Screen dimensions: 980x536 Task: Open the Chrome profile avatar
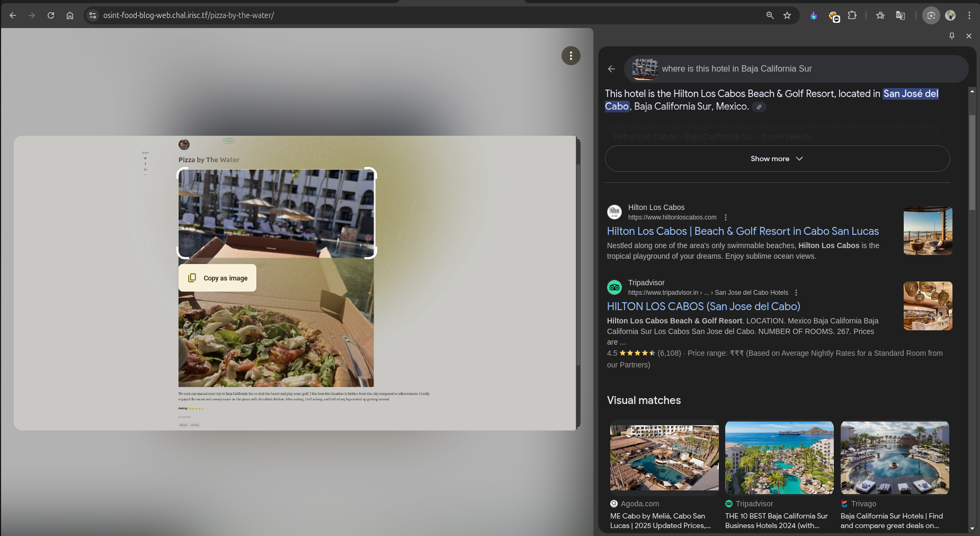coord(950,15)
